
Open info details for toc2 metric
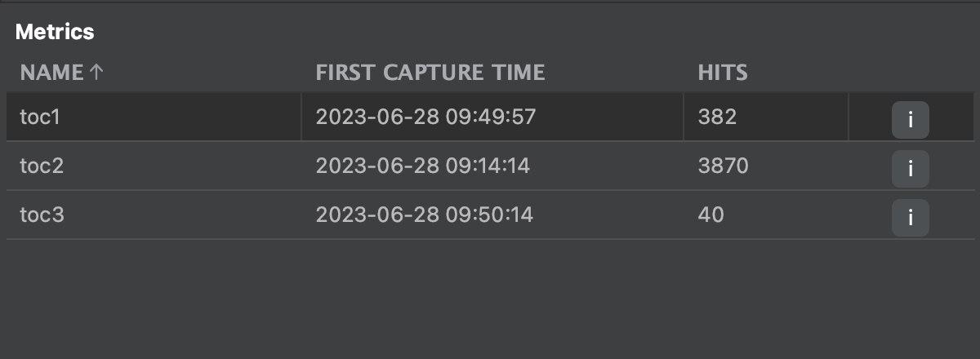point(910,170)
